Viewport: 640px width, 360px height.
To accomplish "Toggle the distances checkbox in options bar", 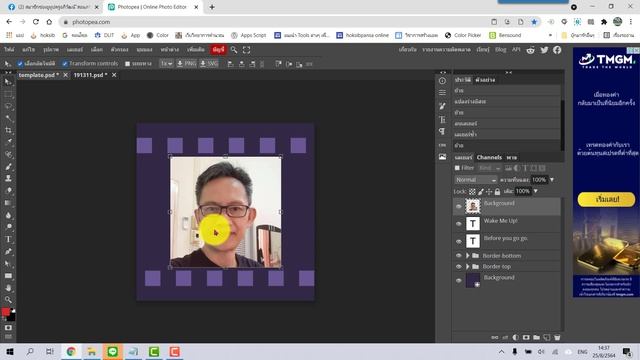I will (x=128, y=64).
